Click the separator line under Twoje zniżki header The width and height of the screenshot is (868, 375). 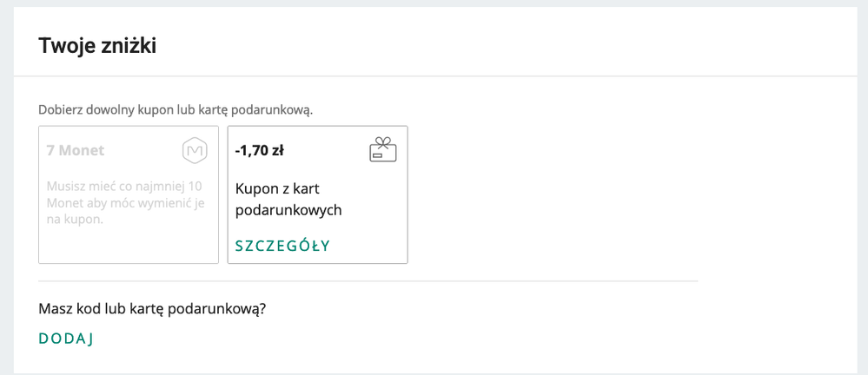(x=435, y=76)
